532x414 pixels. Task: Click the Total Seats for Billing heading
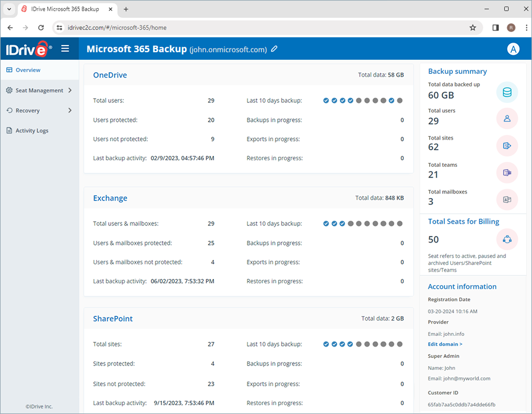[x=463, y=222]
